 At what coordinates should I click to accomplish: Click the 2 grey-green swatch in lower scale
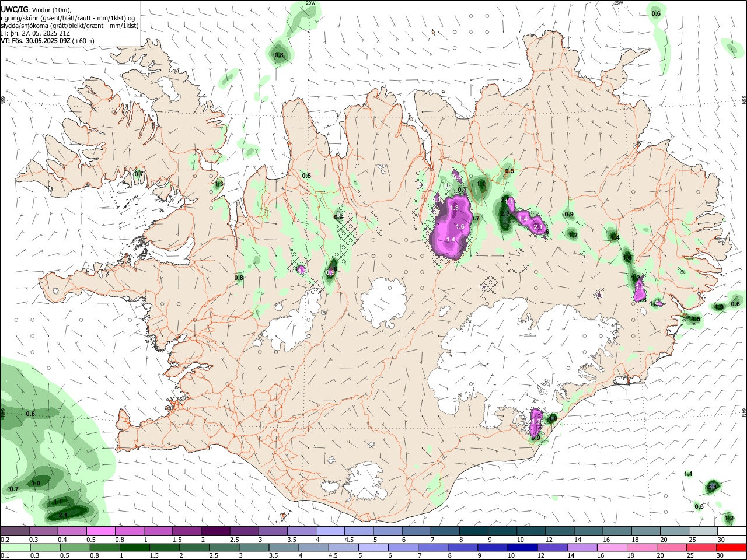coord(194,547)
